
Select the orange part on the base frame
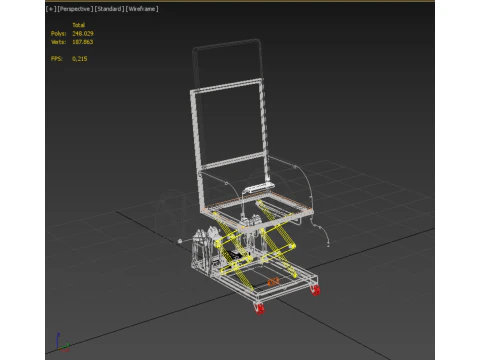click(273, 282)
